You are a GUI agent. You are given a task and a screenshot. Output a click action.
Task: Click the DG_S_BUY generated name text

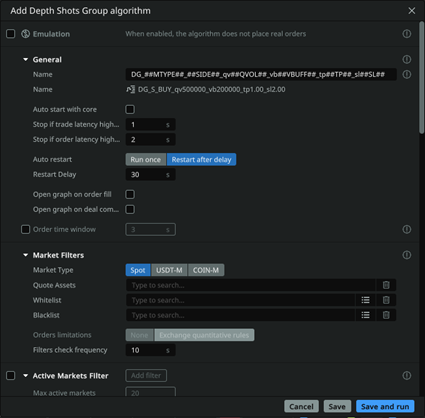point(212,89)
